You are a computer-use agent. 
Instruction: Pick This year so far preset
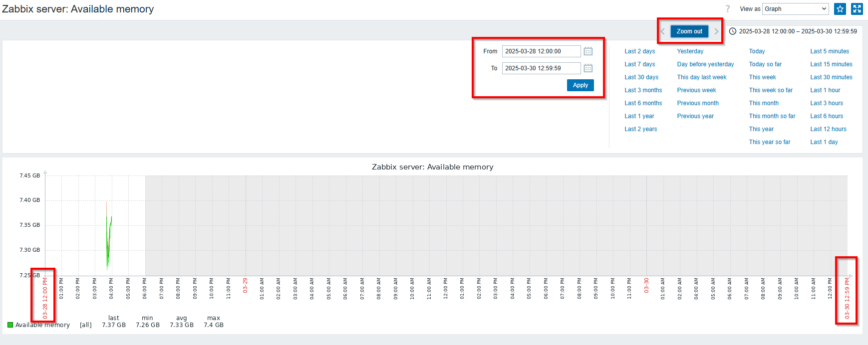[x=770, y=142]
